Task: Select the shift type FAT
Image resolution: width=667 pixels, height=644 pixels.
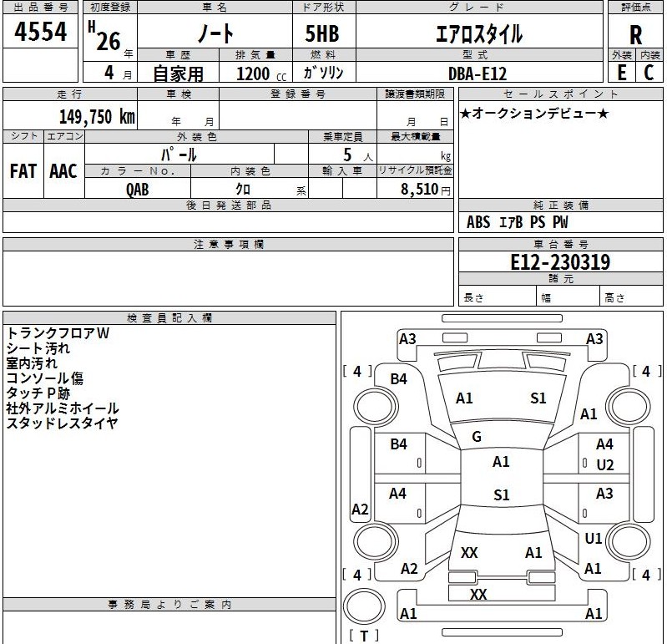Action: 23,171
